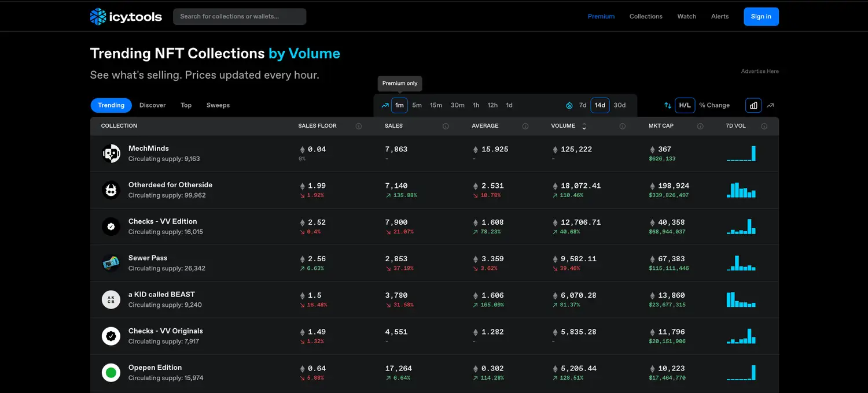Image resolution: width=868 pixels, height=393 pixels.
Task: Switch to the Discover tab
Action: click(x=152, y=105)
